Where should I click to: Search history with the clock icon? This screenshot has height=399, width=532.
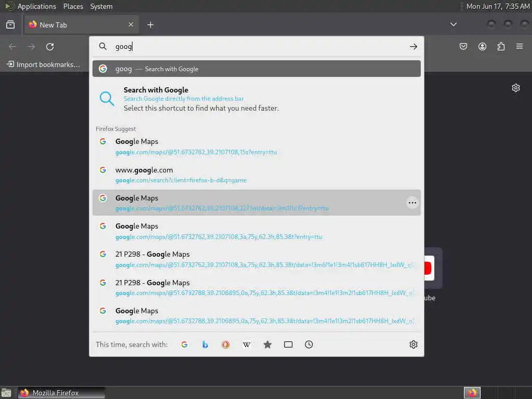click(309, 344)
